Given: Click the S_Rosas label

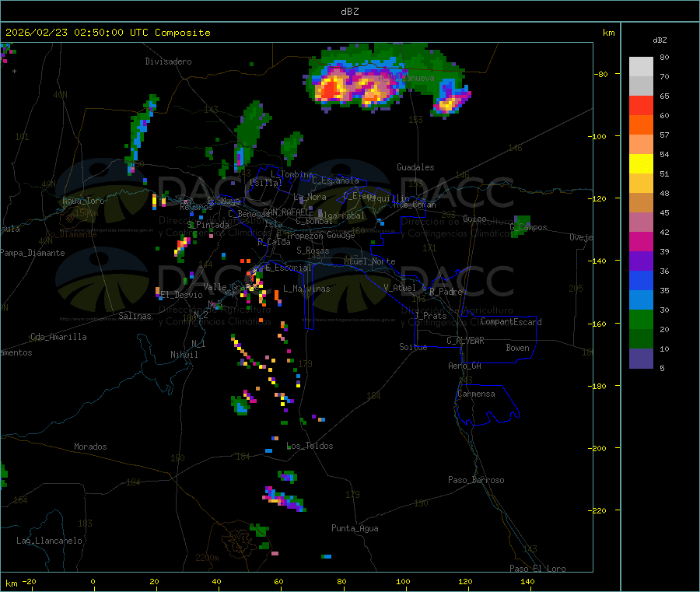Looking at the screenshot, I should (x=313, y=251).
